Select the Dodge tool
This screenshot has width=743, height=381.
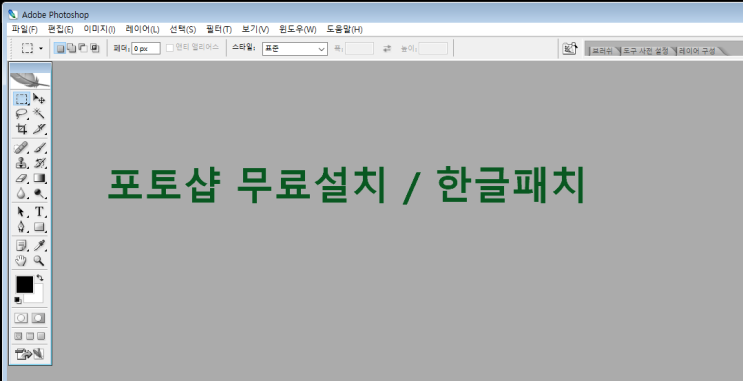point(39,193)
